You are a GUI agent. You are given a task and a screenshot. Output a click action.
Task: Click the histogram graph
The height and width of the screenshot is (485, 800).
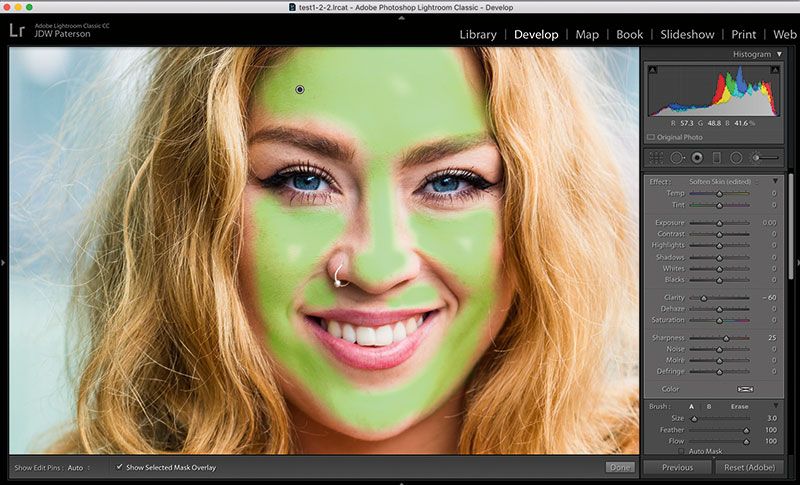coord(714,90)
